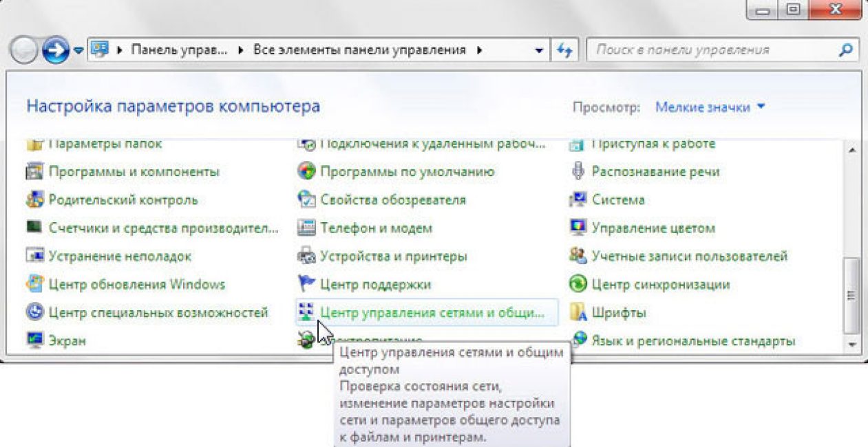Open Программы по умолчанию icon
Viewport: 868px width, 447px height.
click(x=306, y=171)
